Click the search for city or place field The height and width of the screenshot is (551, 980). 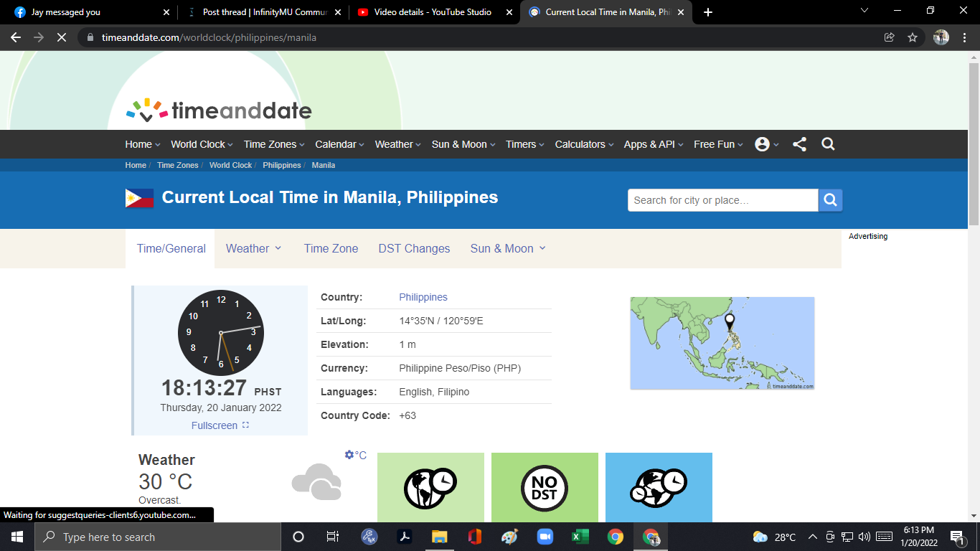tap(723, 200)
